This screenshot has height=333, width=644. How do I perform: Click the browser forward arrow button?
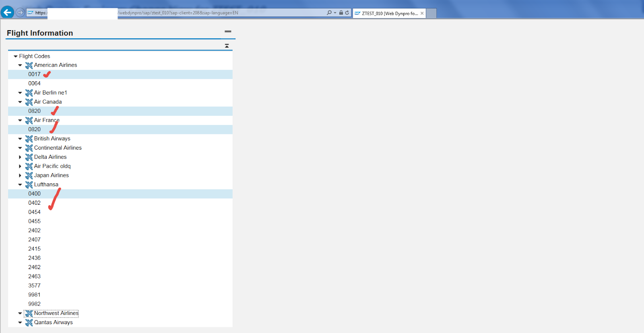click(20, 12)
